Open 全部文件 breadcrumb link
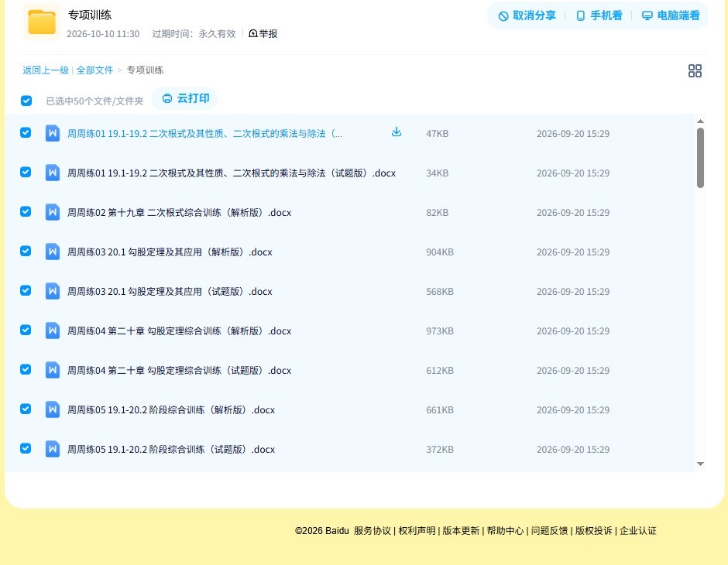 pos(94,70)
